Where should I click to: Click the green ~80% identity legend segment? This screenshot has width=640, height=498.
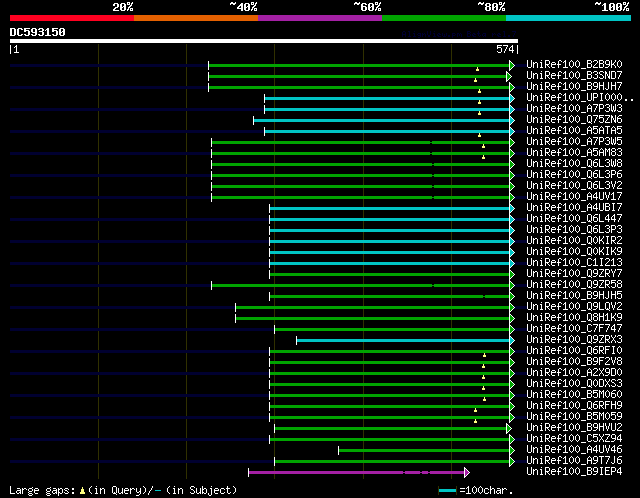point(444,18)
